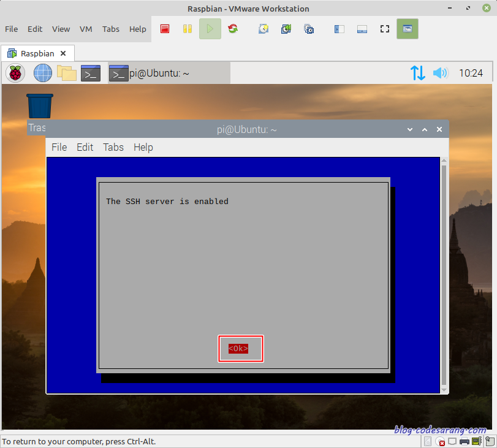Open the Raspberry Pi applications menu
497x448 pixels.
point(15,73)
